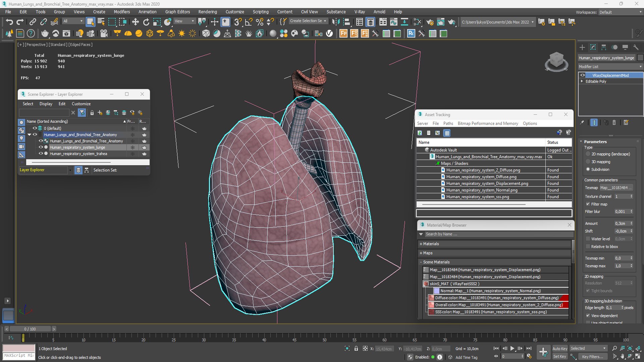Image resolution: width=644 pixels, height=362 pixels.
Task: Toggle the View-dependent checkbox
Action: point(588,316)
